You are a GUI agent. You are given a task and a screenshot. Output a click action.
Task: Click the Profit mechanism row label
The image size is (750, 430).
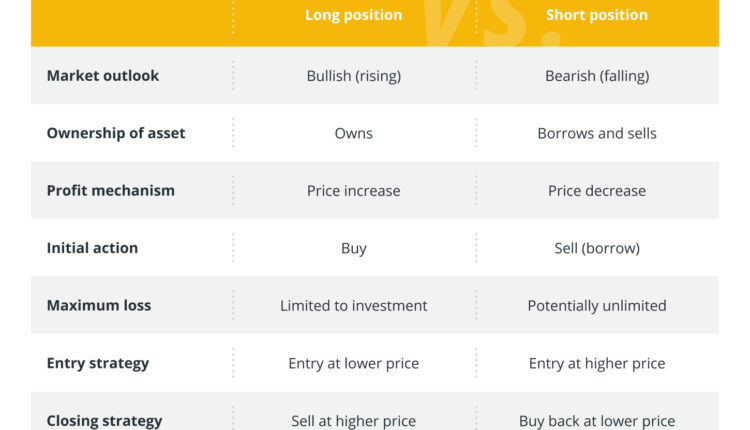tap(111, 191)
